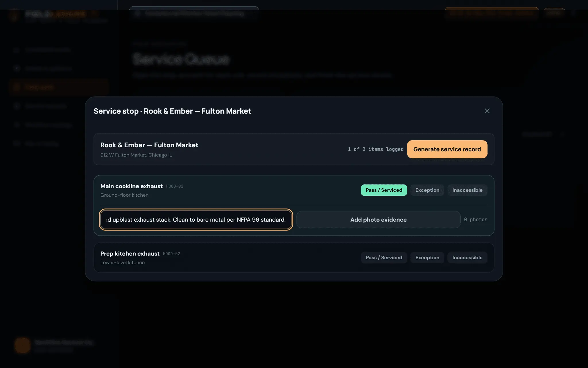Image resolution: width=588 pixels, height=368 pixels.
Task: Select the 1 of 2 items logged counter
Action: (376, 149)
